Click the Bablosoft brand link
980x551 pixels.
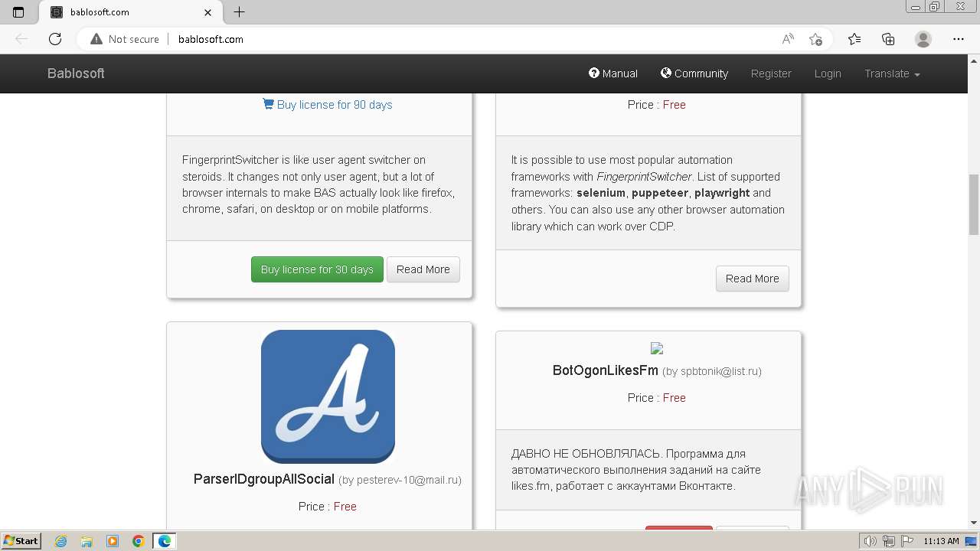[76, 73]
